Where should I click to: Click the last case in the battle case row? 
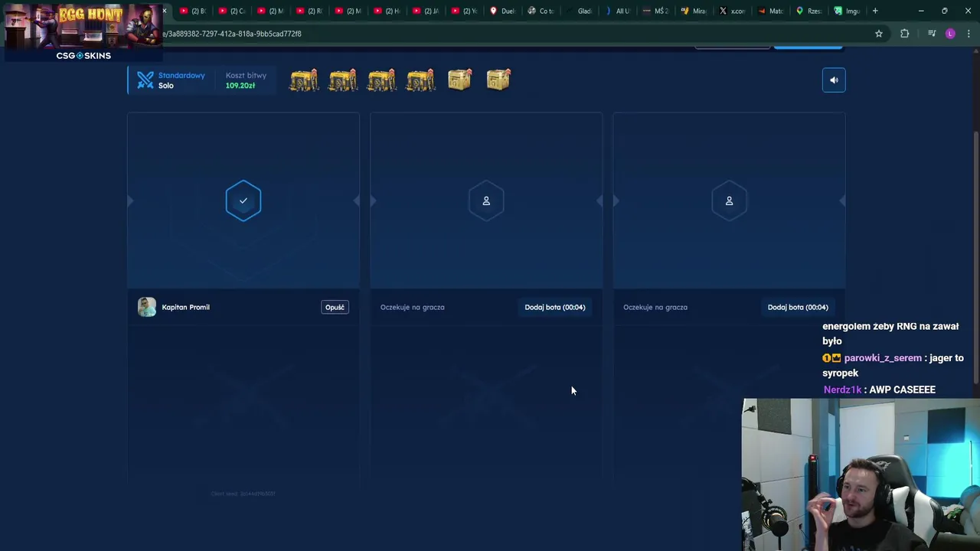pyautogui.click(x=498, y=80)
